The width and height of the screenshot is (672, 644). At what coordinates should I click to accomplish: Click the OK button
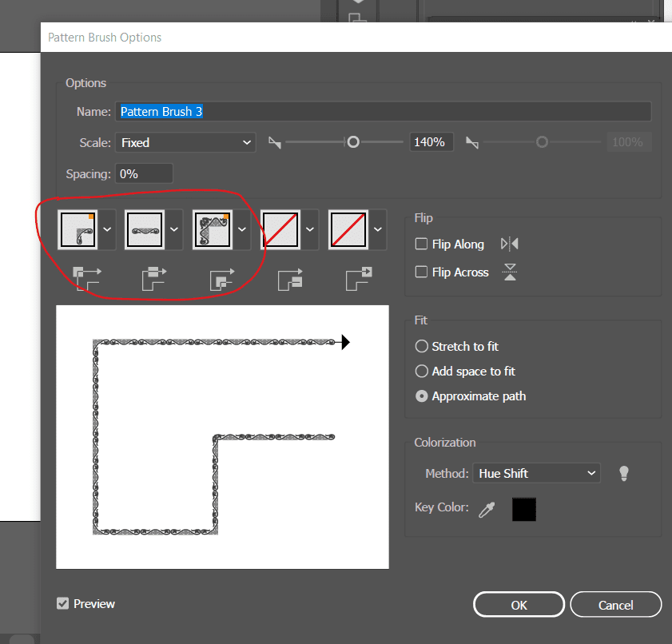pos(519,605)
